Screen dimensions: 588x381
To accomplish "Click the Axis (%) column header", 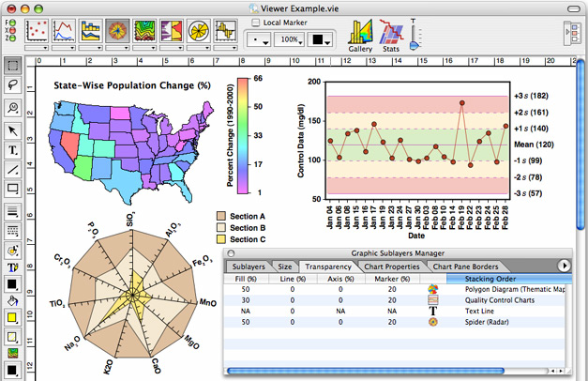I will pos(340,279).
